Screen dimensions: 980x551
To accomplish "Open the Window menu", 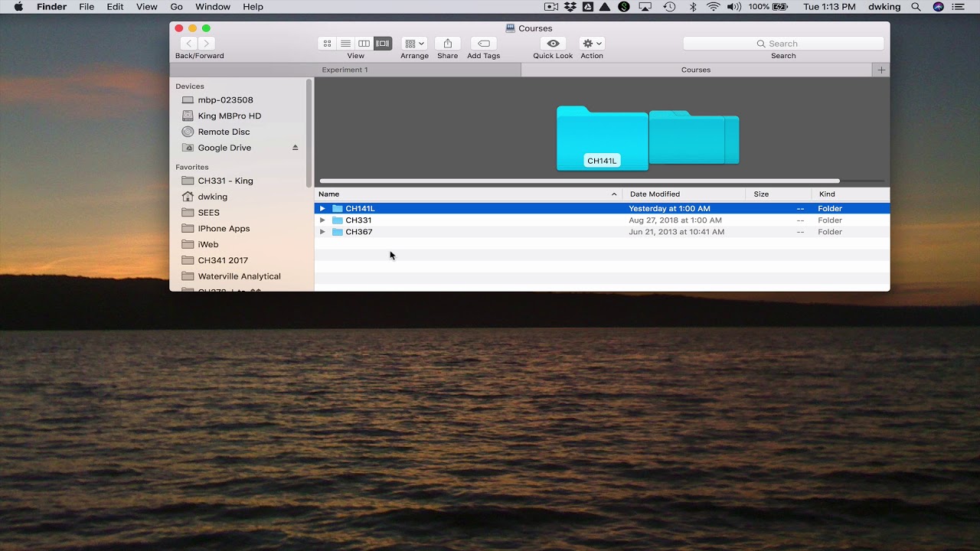I will pos(213,7).
